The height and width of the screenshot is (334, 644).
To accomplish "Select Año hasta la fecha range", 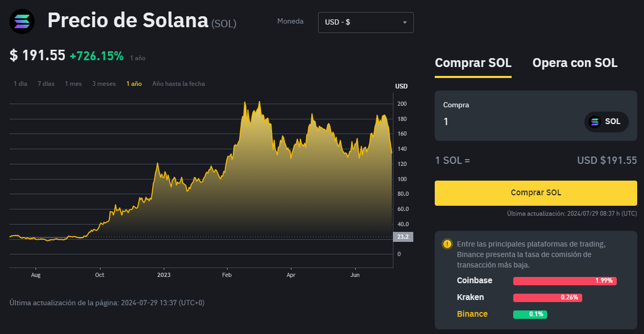I will click(178, 84).
